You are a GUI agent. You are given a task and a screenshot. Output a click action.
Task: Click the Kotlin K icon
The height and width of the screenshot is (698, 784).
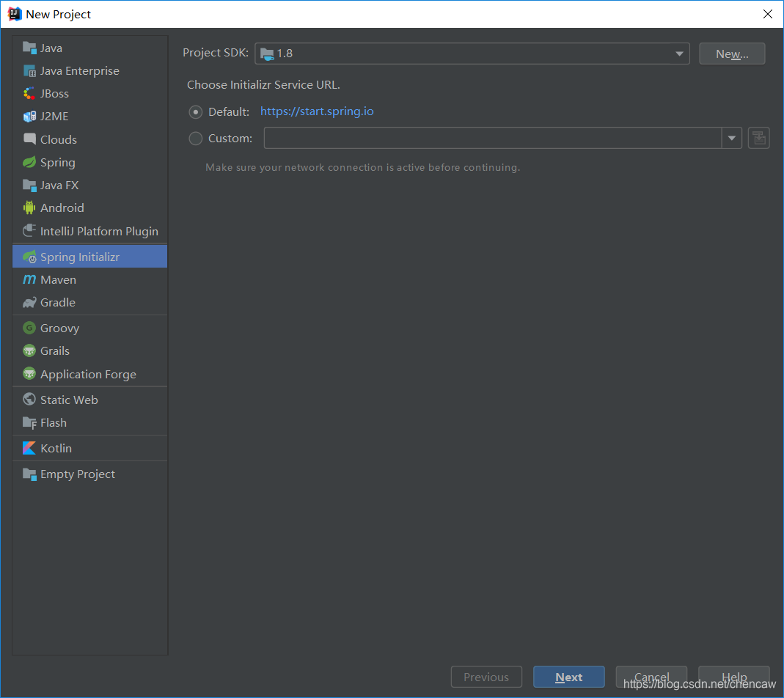click(x=29, y=448)
